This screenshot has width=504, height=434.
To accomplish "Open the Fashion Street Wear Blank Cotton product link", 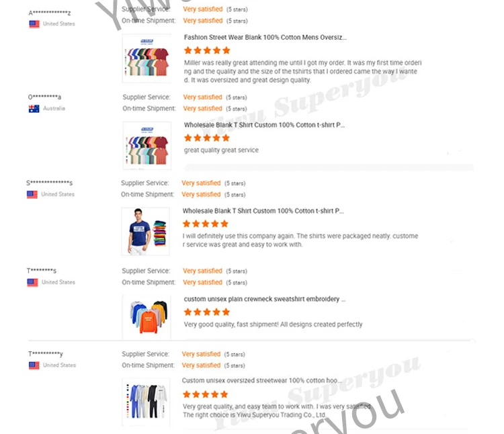I will tap(265, 37).
